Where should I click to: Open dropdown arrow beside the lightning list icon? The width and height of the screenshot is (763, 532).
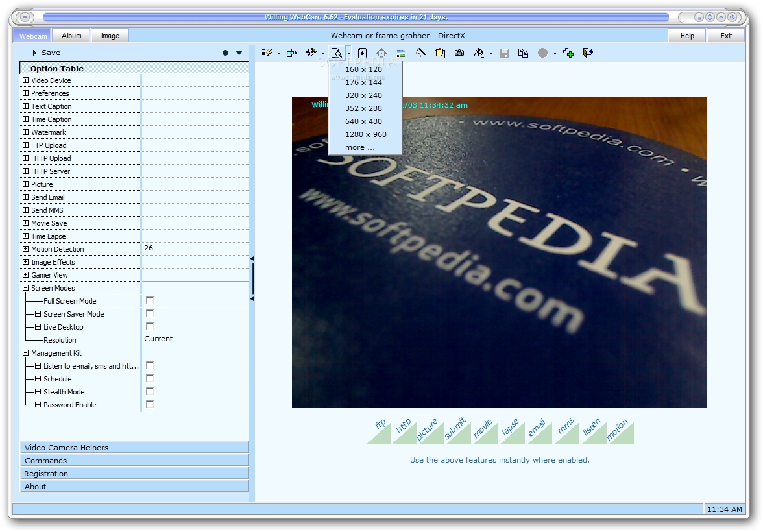click(x=278, y=54)
